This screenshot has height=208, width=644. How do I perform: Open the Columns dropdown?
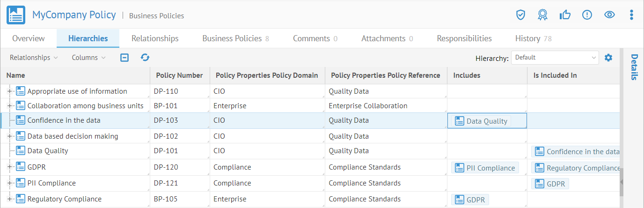(x=88, y=58)
